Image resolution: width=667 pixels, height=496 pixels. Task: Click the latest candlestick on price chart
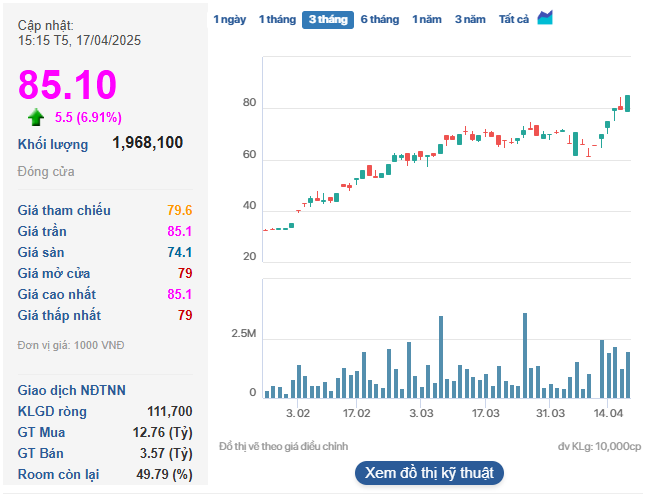pos(627,102)
